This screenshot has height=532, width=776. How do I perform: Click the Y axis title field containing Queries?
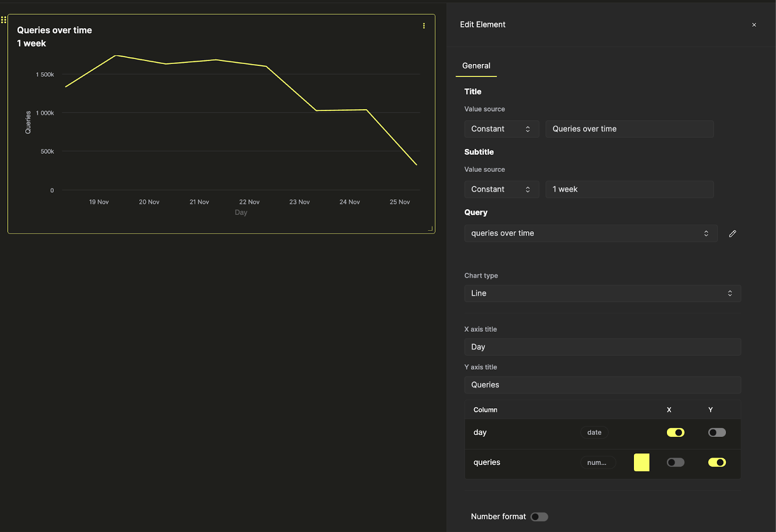click(602, 385)
